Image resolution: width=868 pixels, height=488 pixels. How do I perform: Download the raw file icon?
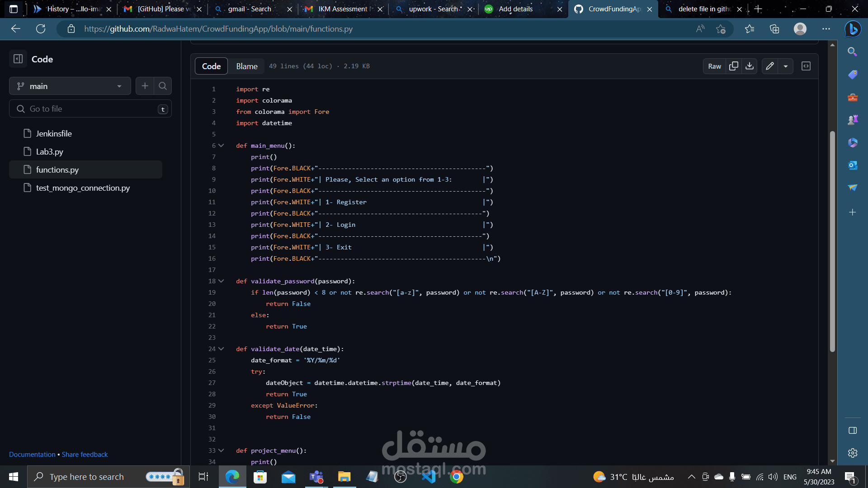click(x=750, y=66)
